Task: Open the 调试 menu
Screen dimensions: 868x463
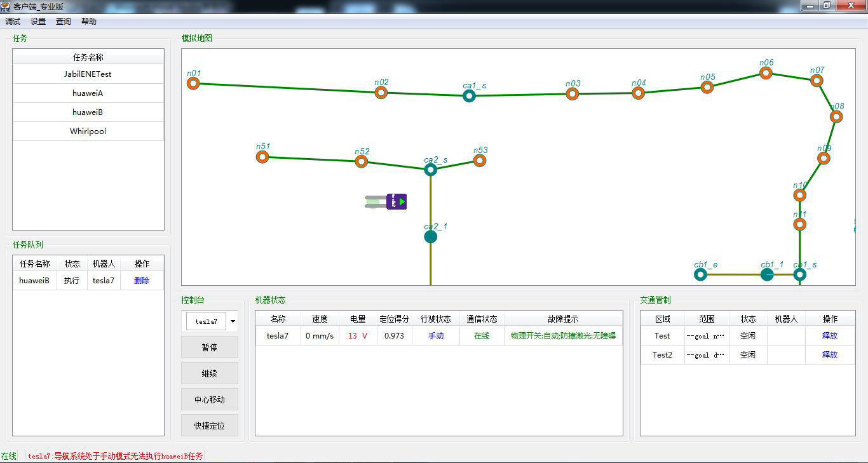Action: point(13,22)
